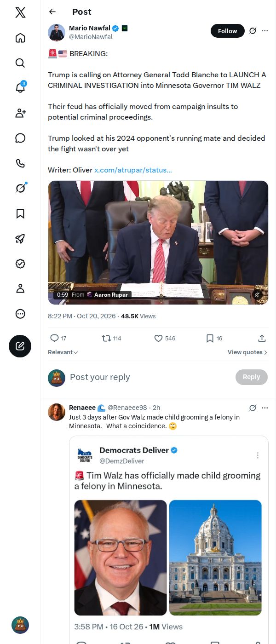The width and height of the screenshot is (276, 644).
Task: Go back using the arrow
Action: tap(52, 12)
